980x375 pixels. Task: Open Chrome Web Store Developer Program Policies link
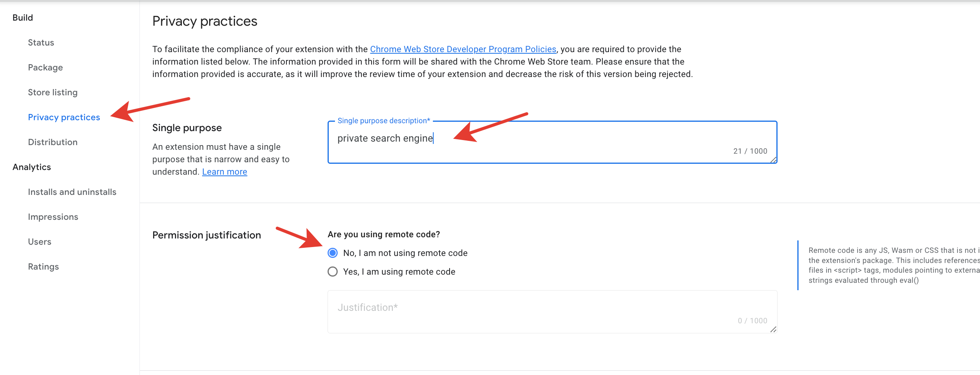tap(463, 49)
